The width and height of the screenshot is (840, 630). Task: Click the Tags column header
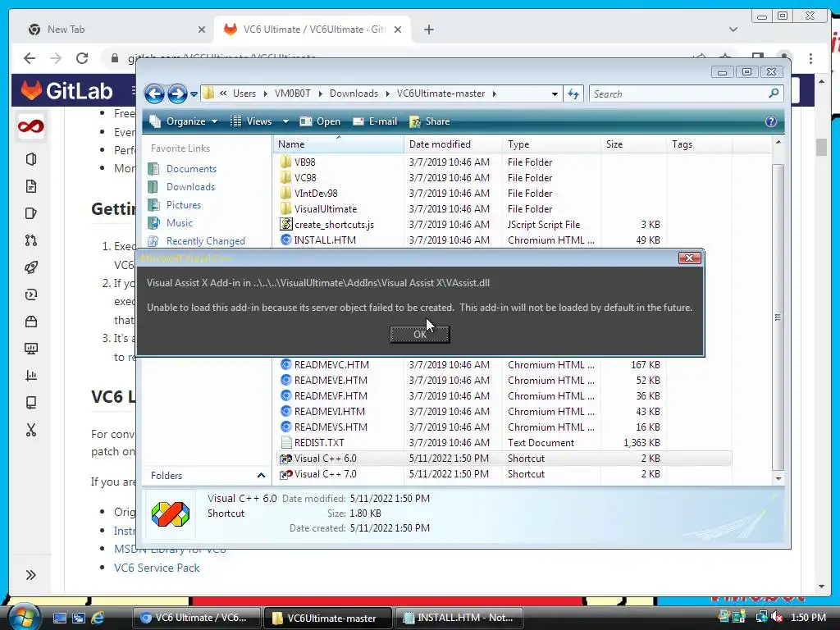(x=699, y=144)
